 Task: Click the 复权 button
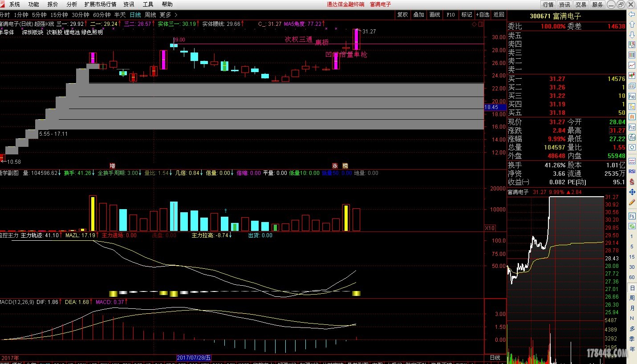point(402,15)
